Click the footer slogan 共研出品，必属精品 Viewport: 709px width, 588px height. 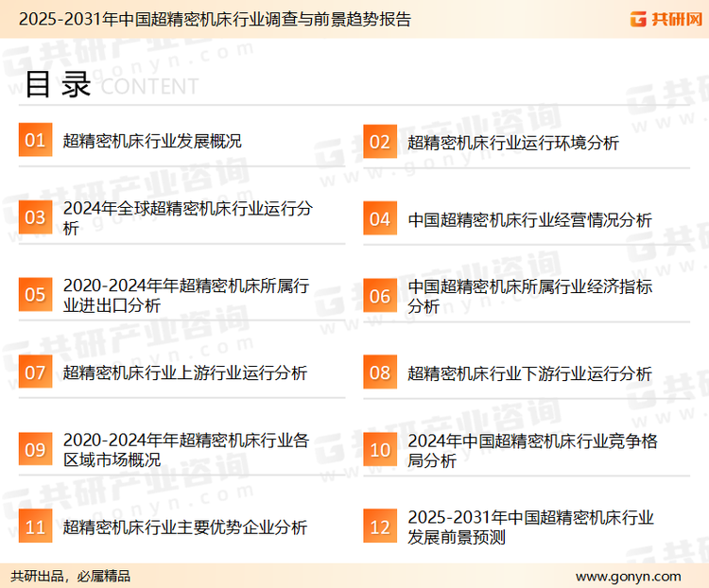(71, 577)
